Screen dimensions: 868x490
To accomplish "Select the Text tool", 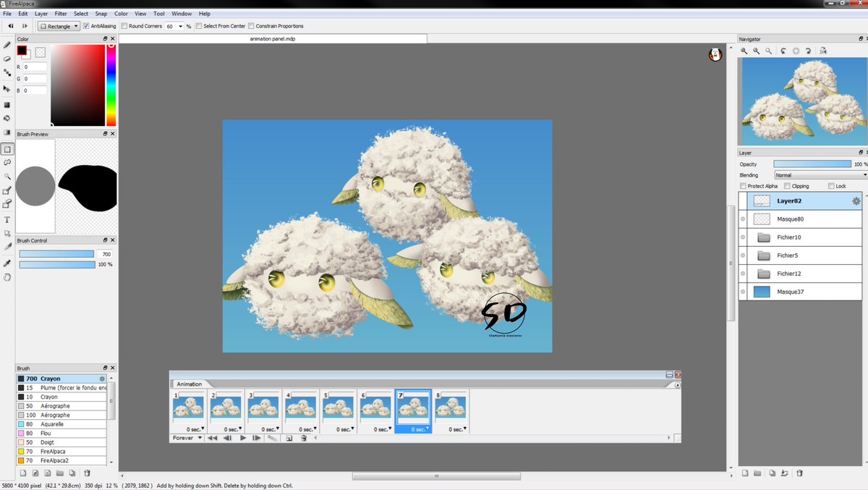I will [7, 219].
